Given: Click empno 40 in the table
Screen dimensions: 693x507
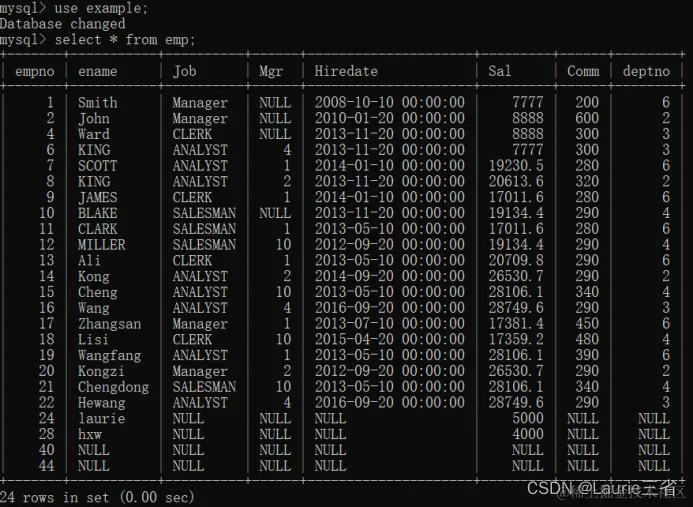Looking at the screenshot, I should 46,450.
